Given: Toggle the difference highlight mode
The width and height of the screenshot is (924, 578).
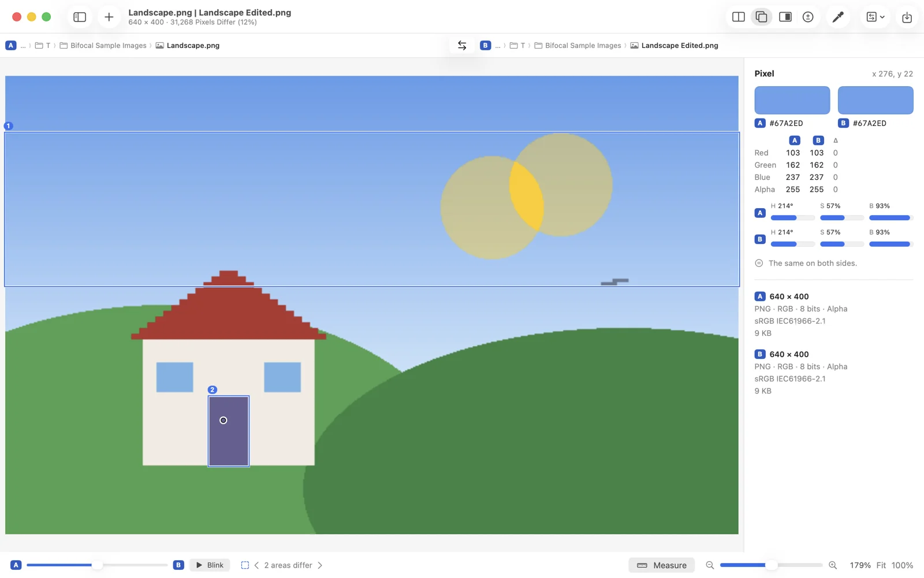Looking at the screenshot, I should [x=808, y=17].
